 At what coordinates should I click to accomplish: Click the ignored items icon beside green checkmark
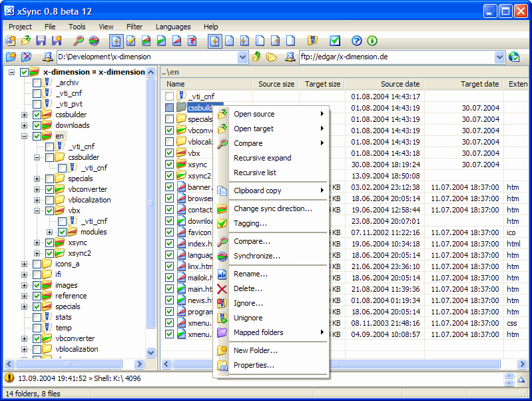point(312,41)
